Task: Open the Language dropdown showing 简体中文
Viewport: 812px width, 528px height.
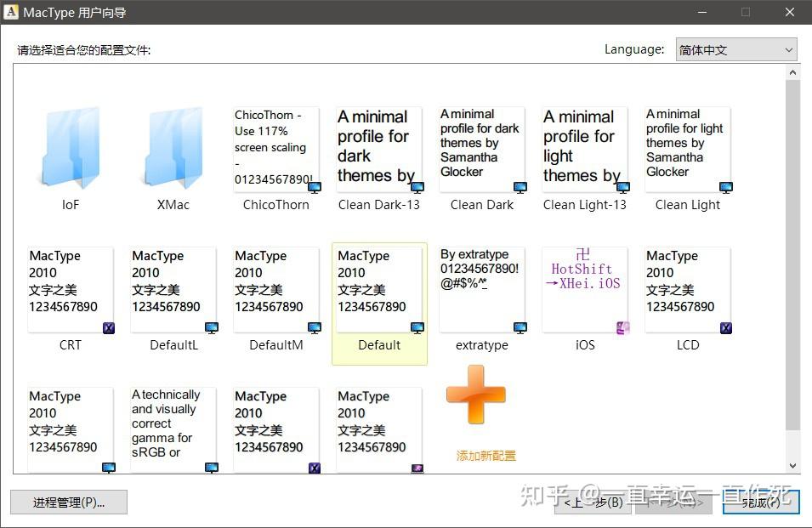Action: click(x=735, y=49)
